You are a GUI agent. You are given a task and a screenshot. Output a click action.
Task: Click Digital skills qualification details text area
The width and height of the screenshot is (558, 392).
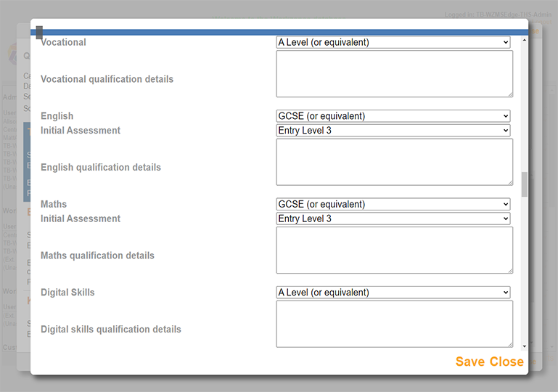395,324
